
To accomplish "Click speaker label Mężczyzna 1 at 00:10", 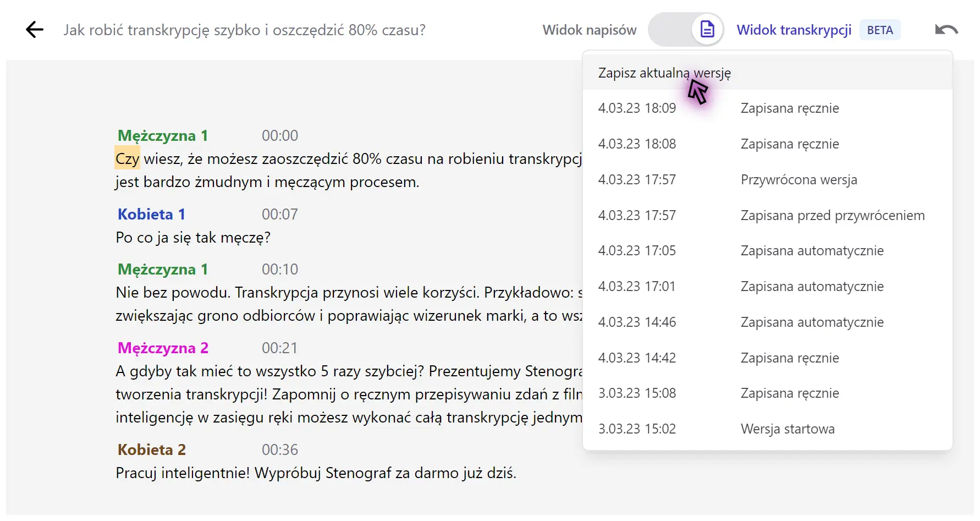I will (163, 269).
